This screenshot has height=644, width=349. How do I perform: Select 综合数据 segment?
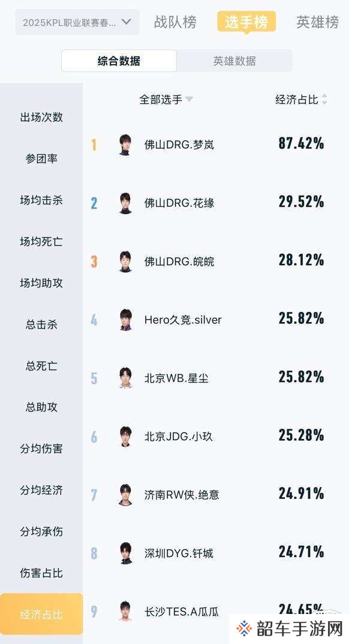pos(119,61)
